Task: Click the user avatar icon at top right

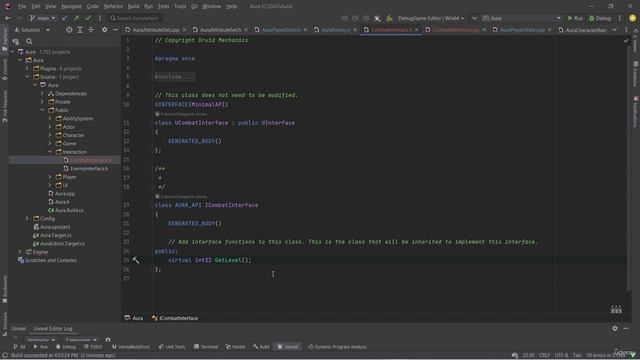Action: tap(632, 18)
